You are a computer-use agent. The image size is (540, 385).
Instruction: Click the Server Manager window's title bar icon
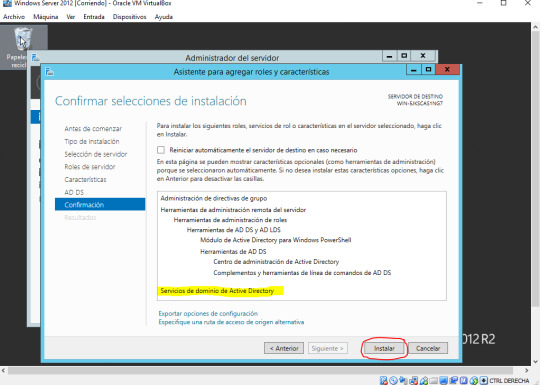(35, 57)
